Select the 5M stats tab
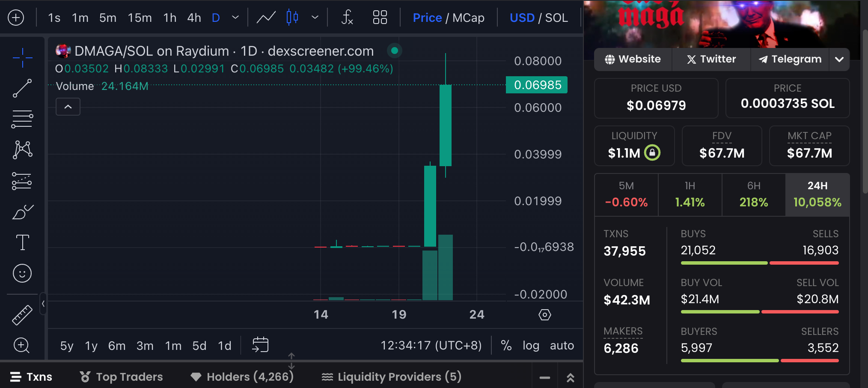The width and height of the screenshot is (868, 388). [626, 195]
